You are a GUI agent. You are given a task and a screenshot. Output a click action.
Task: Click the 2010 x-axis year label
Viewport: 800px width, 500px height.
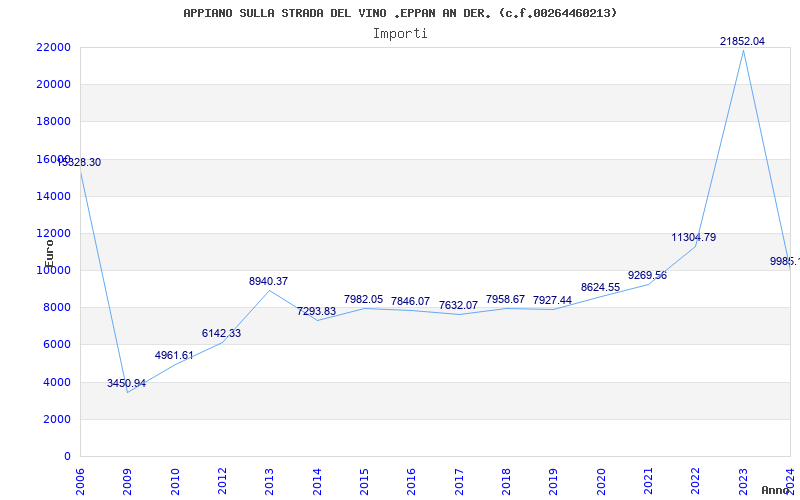coord(175,482)
